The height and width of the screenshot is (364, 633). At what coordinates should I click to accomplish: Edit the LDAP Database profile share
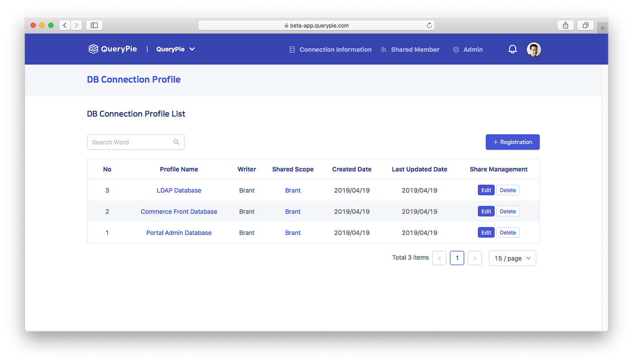click(486, 190)
